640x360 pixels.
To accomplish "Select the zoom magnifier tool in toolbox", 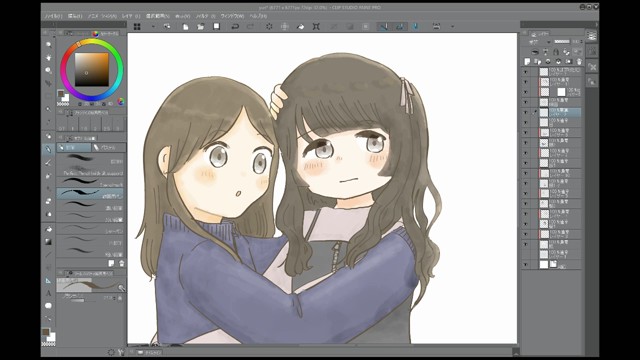I will 48,44.
